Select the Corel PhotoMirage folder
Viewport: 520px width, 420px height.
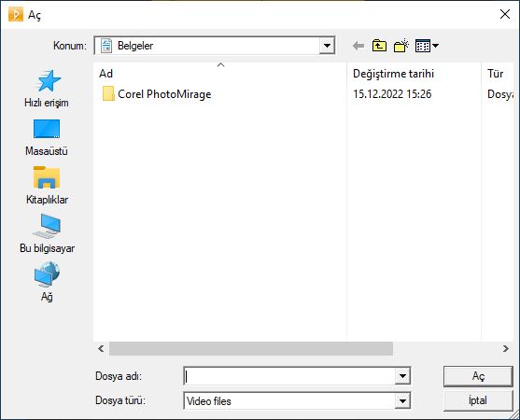tap(157, 94)
